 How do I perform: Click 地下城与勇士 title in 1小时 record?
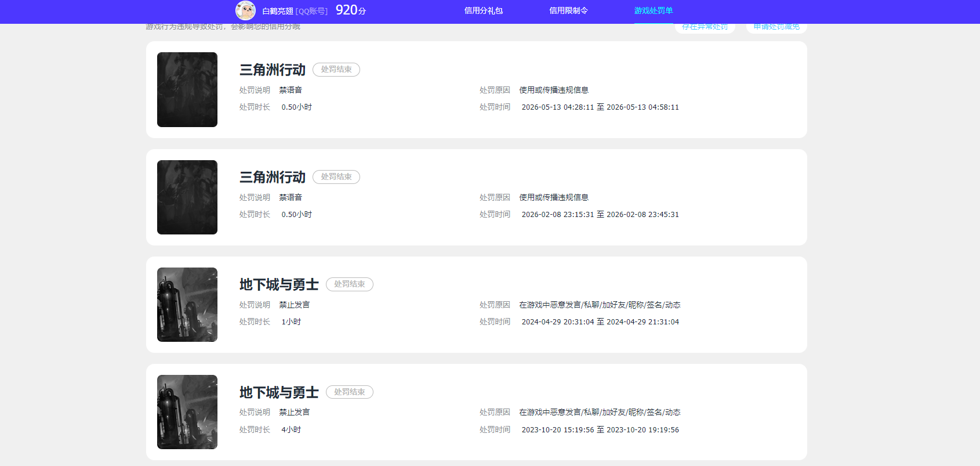point(279,284)
